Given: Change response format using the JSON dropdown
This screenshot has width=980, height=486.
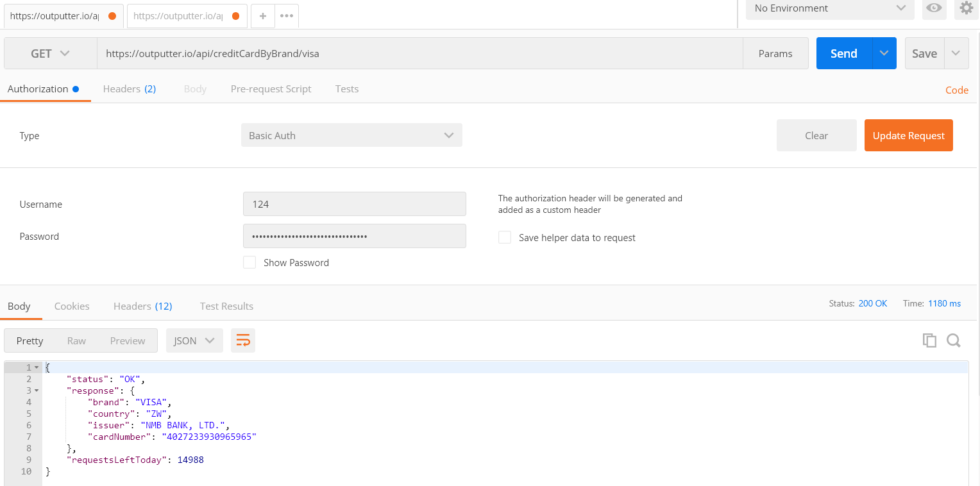Looking at the screenshot, I should click(x=194, y=340).
